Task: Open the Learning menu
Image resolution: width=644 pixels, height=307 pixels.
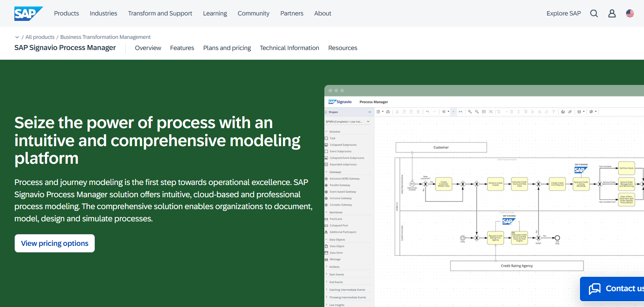Action: pos(215,13)
